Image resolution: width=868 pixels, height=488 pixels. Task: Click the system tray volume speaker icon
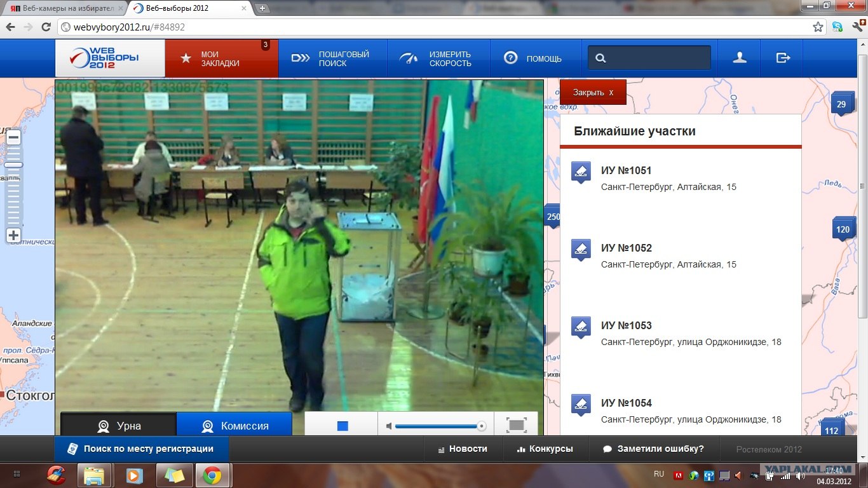[800, 475]
